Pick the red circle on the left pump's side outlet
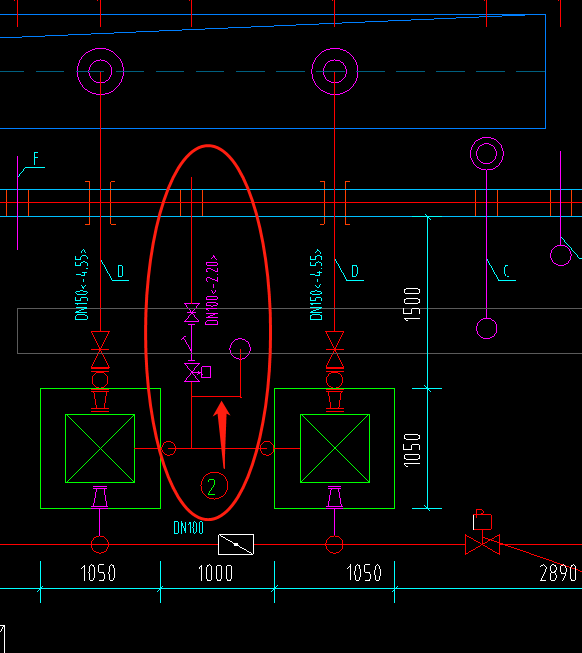 click(x=169, y=449)
